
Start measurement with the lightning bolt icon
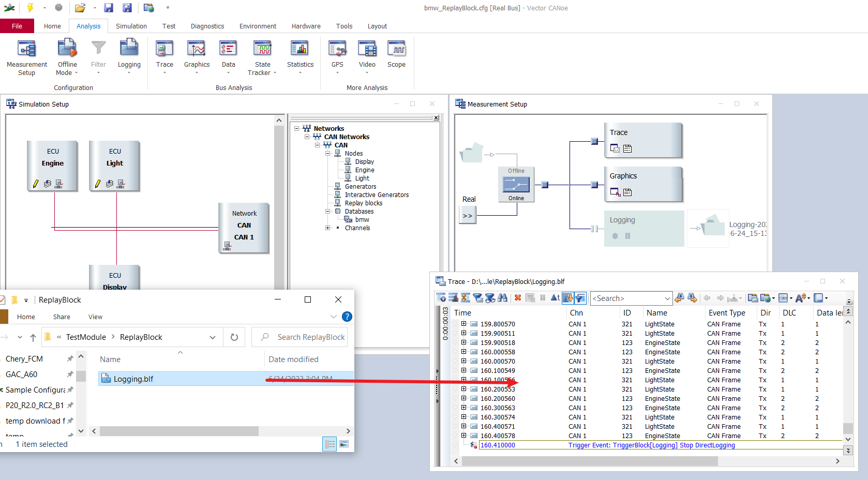(30, 8)
